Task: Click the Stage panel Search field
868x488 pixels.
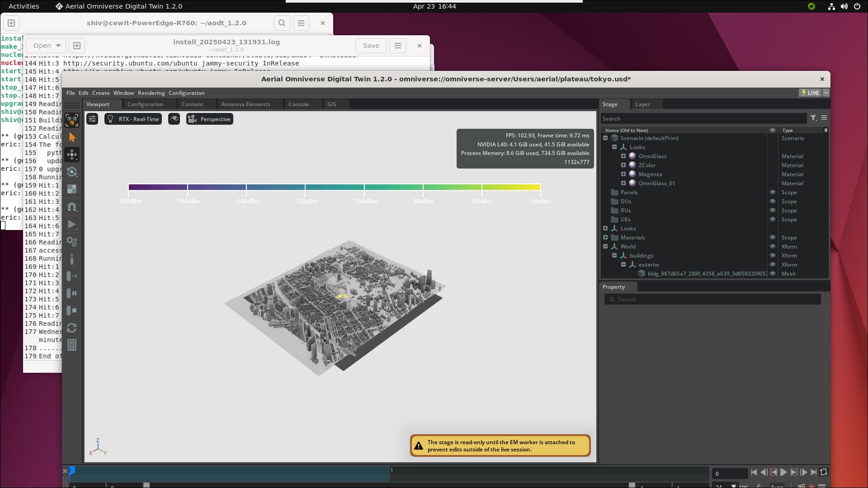Action: pos(703,119)
